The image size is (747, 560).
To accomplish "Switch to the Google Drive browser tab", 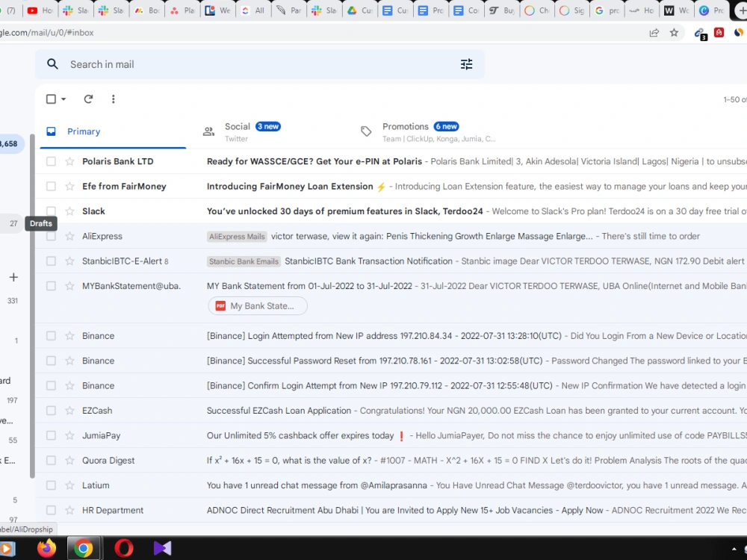I will (361, 10).
